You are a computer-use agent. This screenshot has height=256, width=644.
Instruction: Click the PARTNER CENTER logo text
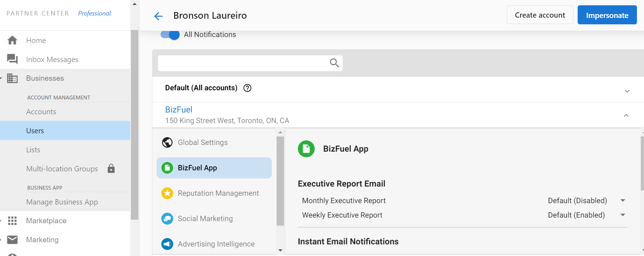38,13
